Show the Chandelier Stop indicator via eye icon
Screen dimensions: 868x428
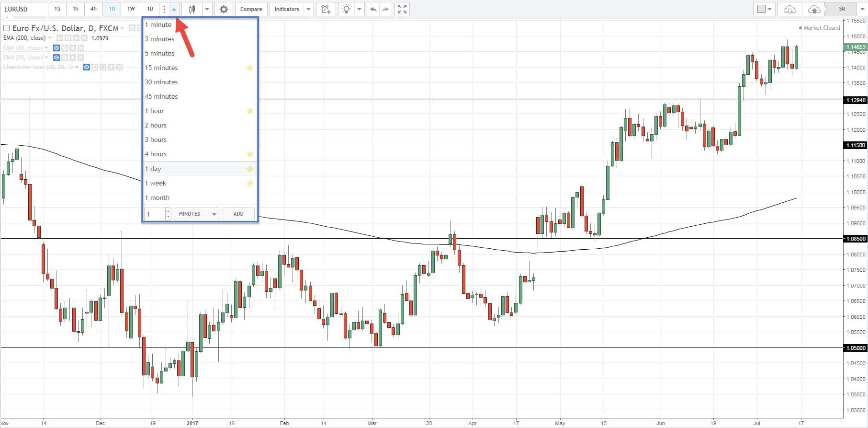87,67
